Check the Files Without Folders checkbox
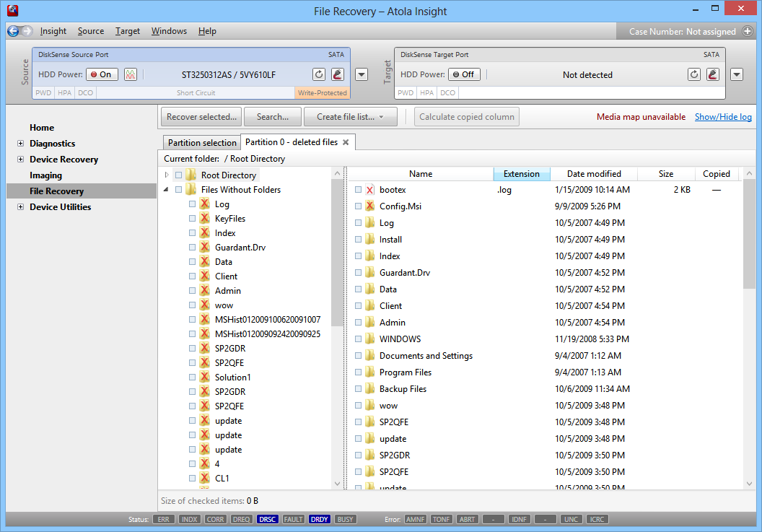Image resolution: width=762 pixels, height=532 pixels. click(x=179, y=190)
